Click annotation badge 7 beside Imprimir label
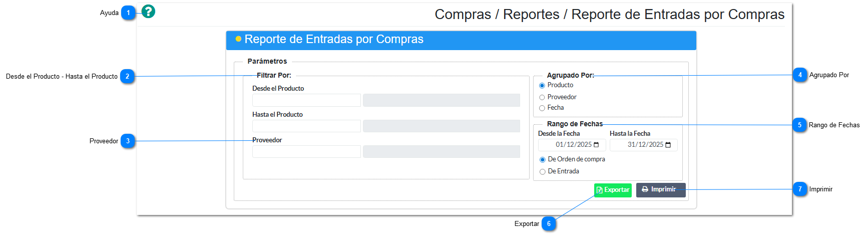This screenshot has width=868, height=236. 800,189
